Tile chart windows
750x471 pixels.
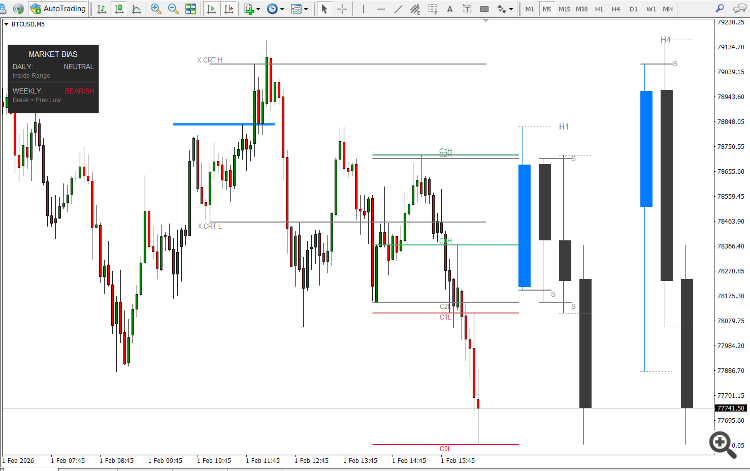tap(190, 9)
